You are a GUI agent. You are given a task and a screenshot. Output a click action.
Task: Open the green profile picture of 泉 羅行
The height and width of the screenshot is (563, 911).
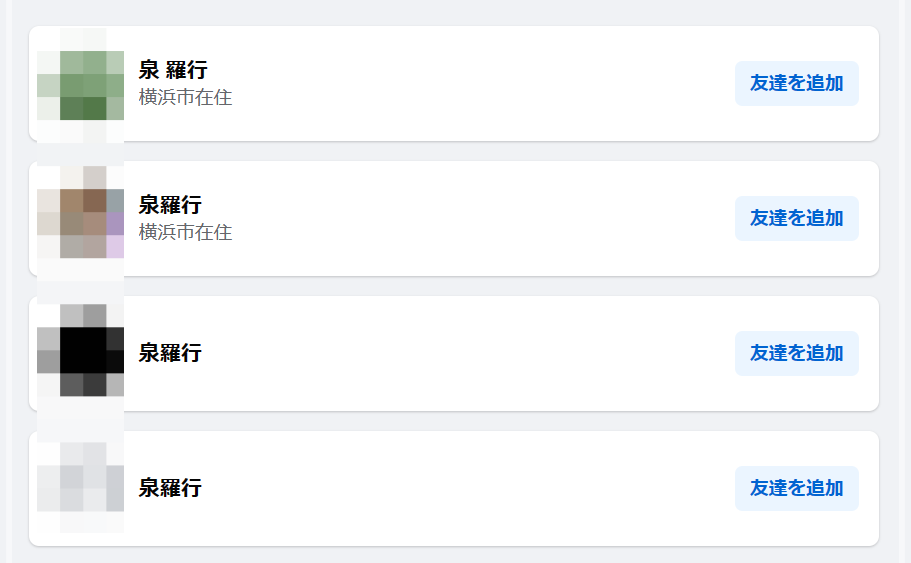tap(80, 84)
